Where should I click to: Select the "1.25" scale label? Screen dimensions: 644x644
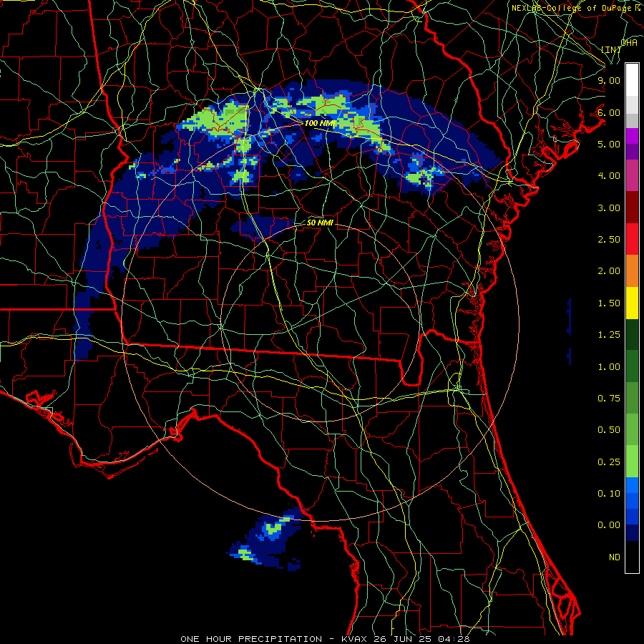tap(609, 335)
